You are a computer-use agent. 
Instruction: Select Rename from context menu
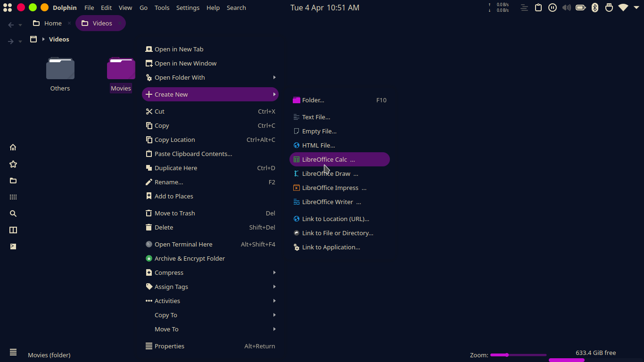click(210, 182)
